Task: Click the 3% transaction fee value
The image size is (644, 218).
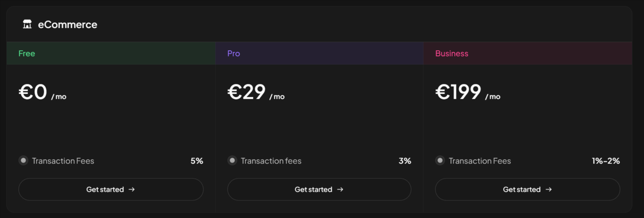Action: (405, 161)
